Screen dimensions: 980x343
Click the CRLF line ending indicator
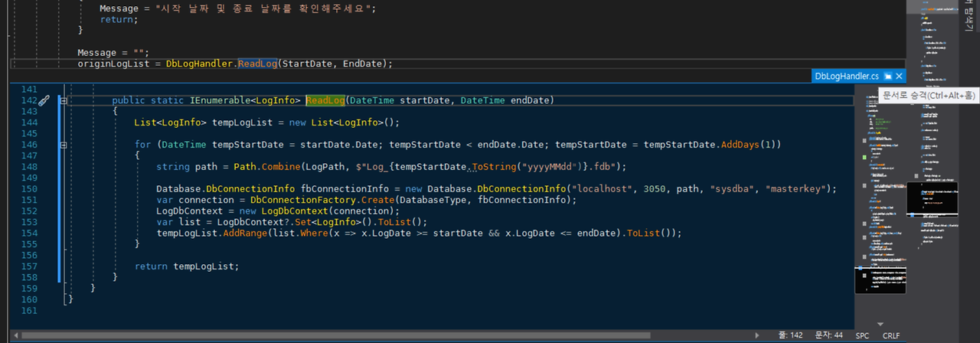pos(891,335)
